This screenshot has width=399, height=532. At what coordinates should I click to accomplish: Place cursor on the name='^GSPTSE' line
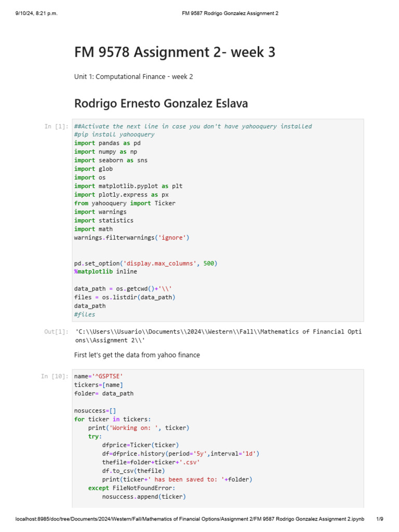click(x=99, y=376)
